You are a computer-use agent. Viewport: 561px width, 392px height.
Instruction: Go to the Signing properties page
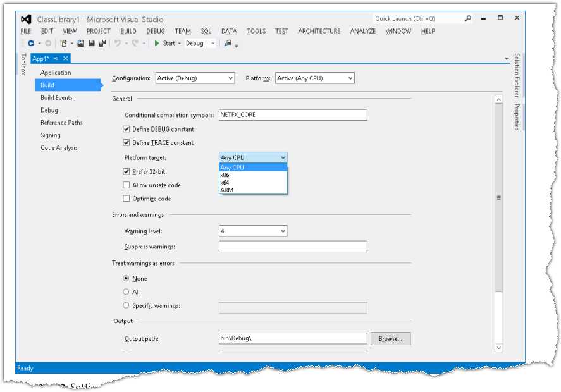click(51, 135)
